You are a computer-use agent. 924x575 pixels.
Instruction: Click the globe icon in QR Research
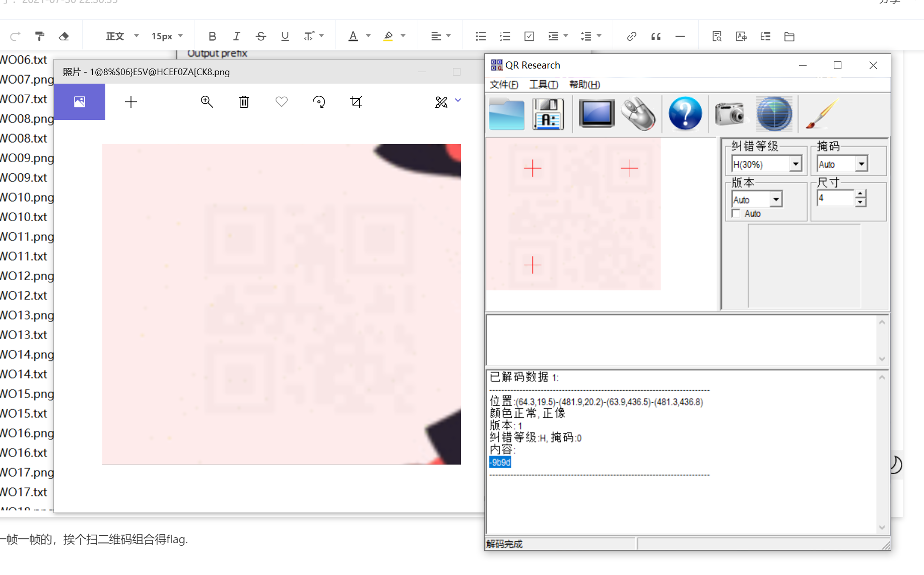(774, 114)
